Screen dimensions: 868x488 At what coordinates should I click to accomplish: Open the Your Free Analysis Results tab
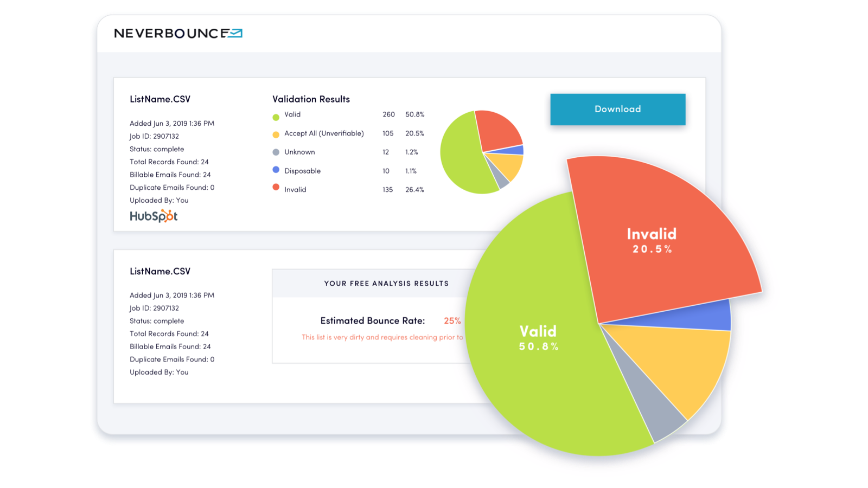[x=386, y=283]
